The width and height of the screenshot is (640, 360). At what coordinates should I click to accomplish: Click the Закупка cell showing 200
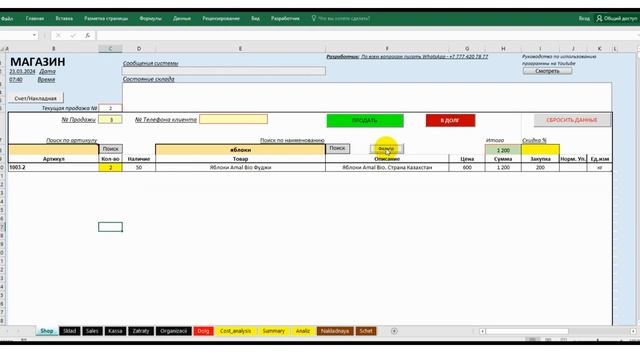540,167
